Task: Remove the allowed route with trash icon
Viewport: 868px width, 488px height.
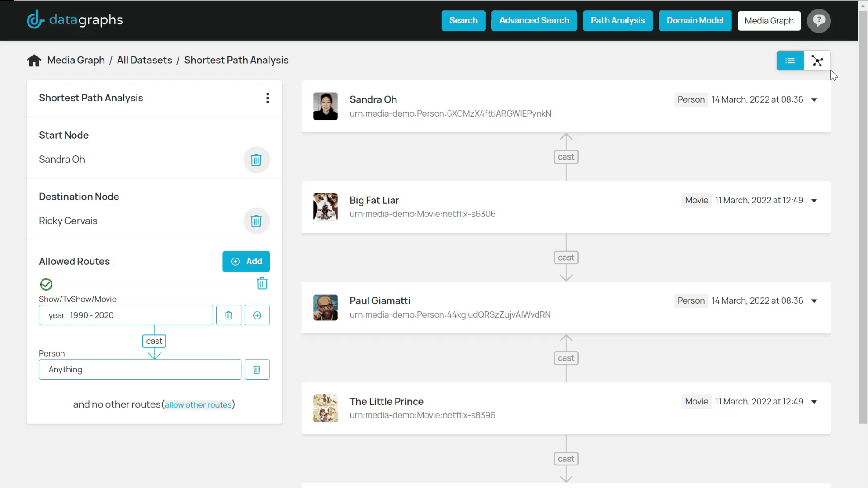Action: click(x=262, y=284)
